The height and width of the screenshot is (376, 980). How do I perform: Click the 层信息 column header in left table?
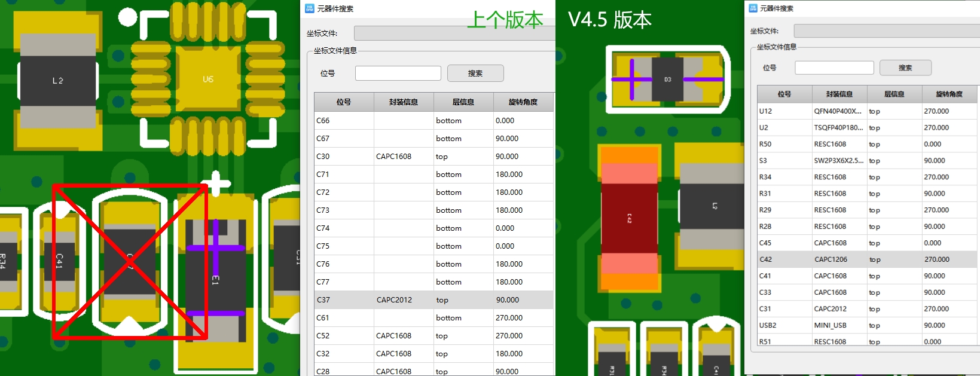(x=463, y=102)
